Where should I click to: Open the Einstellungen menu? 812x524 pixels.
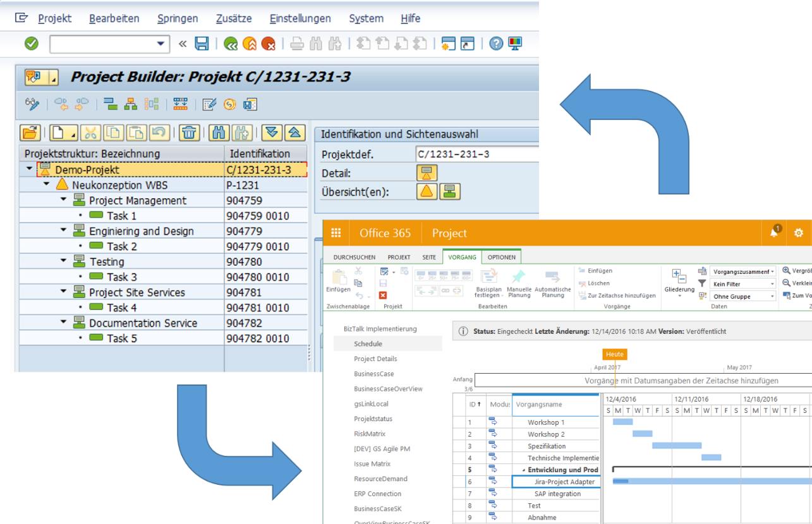pyautogui.click(x=300, y=18)
